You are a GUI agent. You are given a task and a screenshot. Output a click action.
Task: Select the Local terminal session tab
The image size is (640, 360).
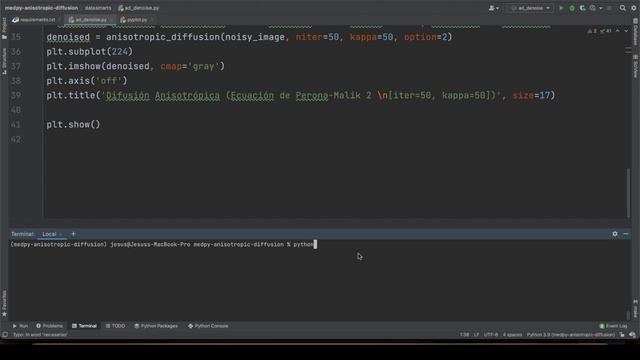49,234
